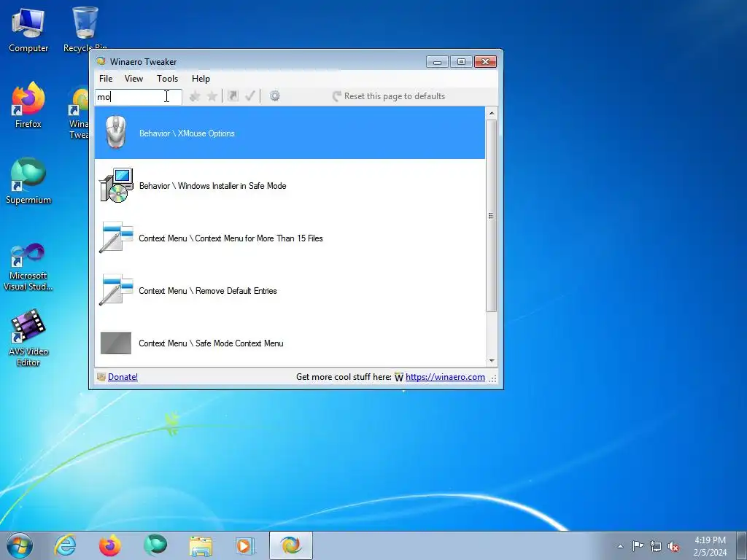Viewport: 747px width, 560px height.
Task: Open the File menu
Action: (106, 79)
